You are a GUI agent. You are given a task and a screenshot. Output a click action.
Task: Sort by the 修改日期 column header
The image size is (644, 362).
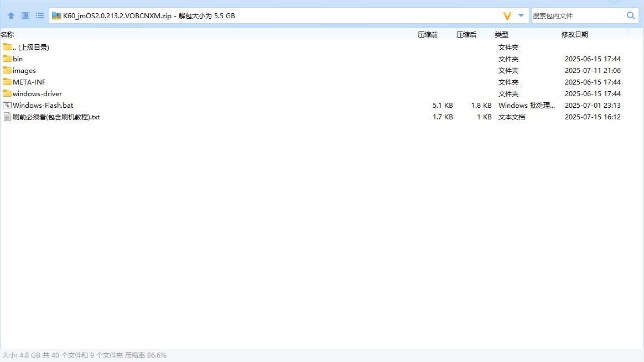(x=575, y=34)
